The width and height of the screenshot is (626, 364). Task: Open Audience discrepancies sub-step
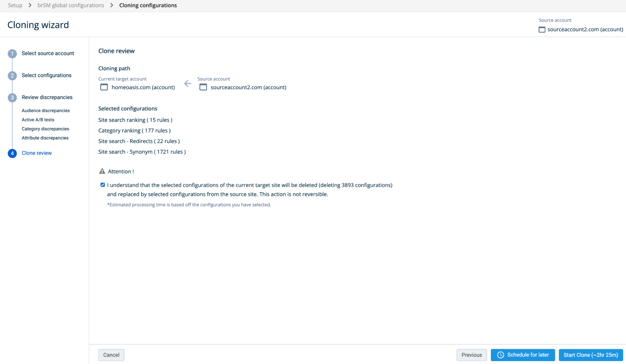pyautogui.click(x=46, y=110)
